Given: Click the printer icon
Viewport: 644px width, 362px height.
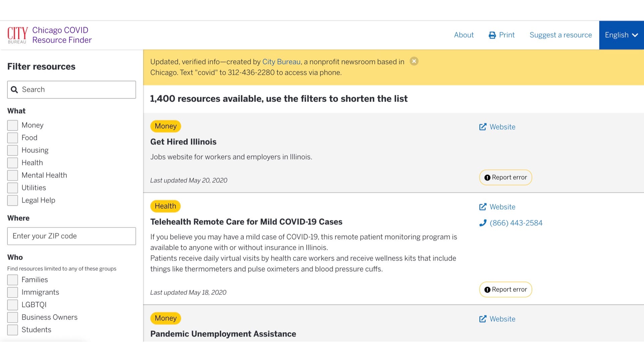Looking at the screenshot, I should (x=492, y=35).
